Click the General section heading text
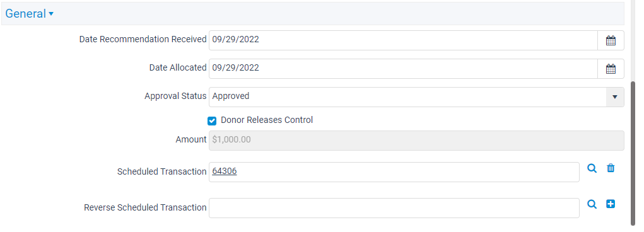The height and width of the screenshot is (232, 644). tap(25, 13)
